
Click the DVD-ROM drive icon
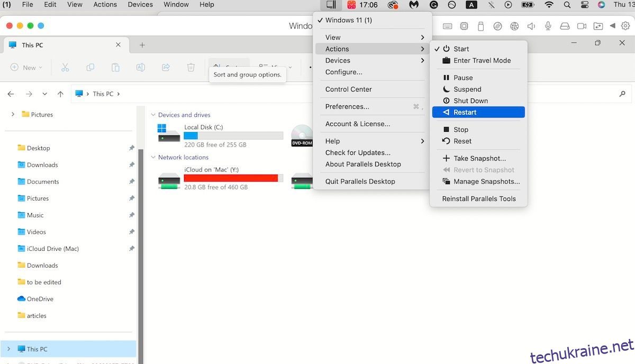point(302,135)
